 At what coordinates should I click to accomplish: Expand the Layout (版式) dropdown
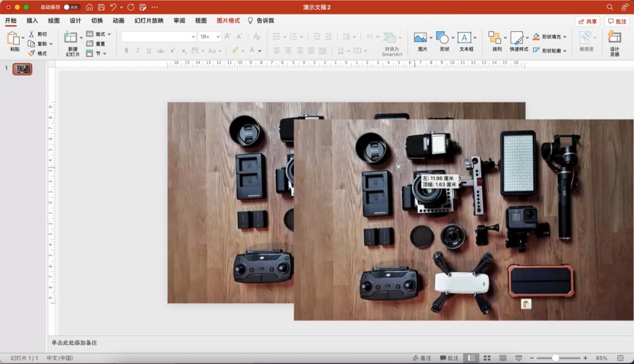(x=109, y=34)
